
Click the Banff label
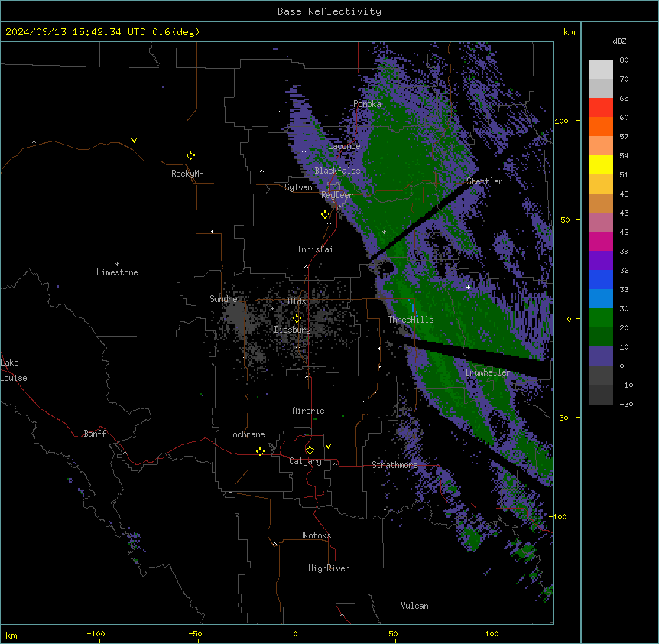coord(95,434)
